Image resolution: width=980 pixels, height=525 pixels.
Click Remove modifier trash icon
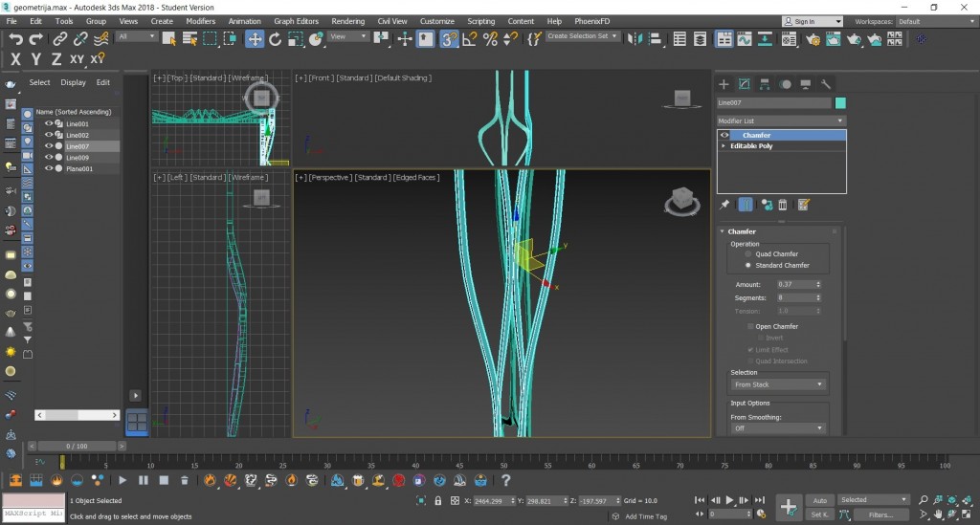coord(783,204)
